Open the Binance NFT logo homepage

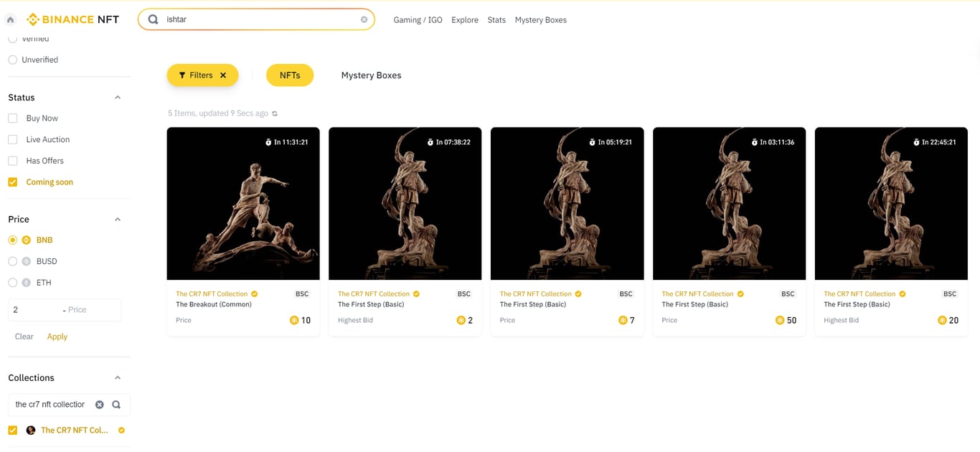[x=72, y=19]
